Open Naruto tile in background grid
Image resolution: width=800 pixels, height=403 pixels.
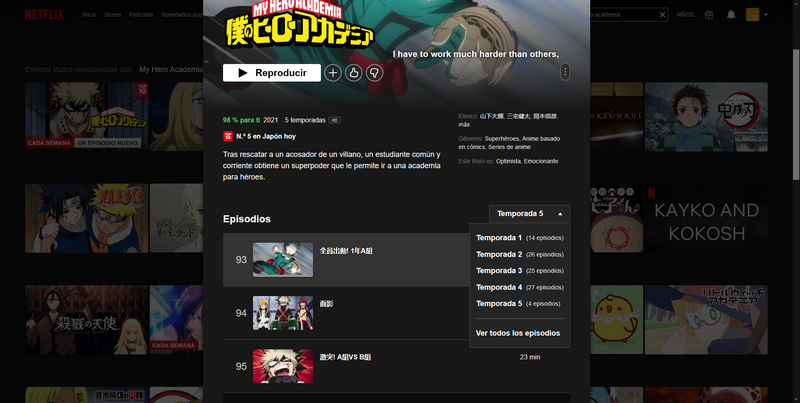click(87, 218)
